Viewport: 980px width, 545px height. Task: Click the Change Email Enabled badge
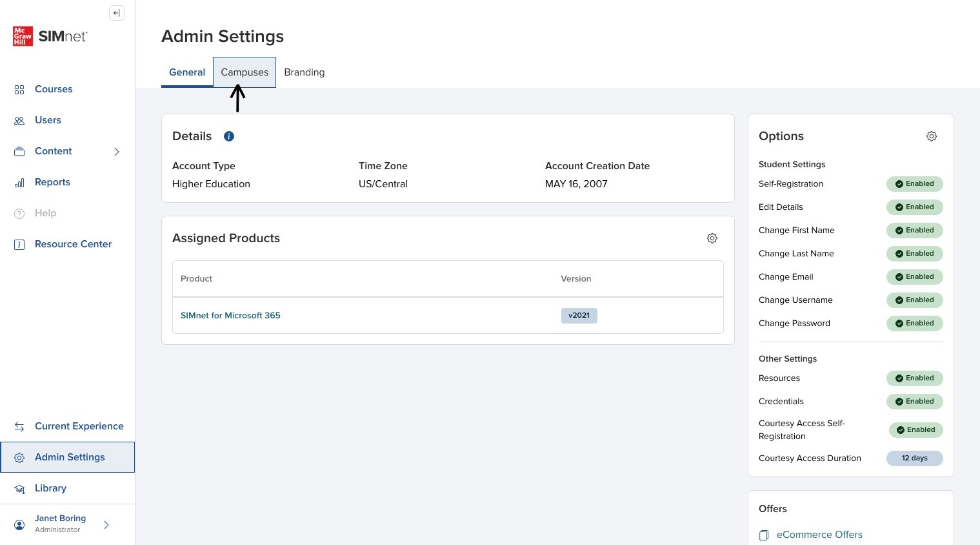coord(915,277)
